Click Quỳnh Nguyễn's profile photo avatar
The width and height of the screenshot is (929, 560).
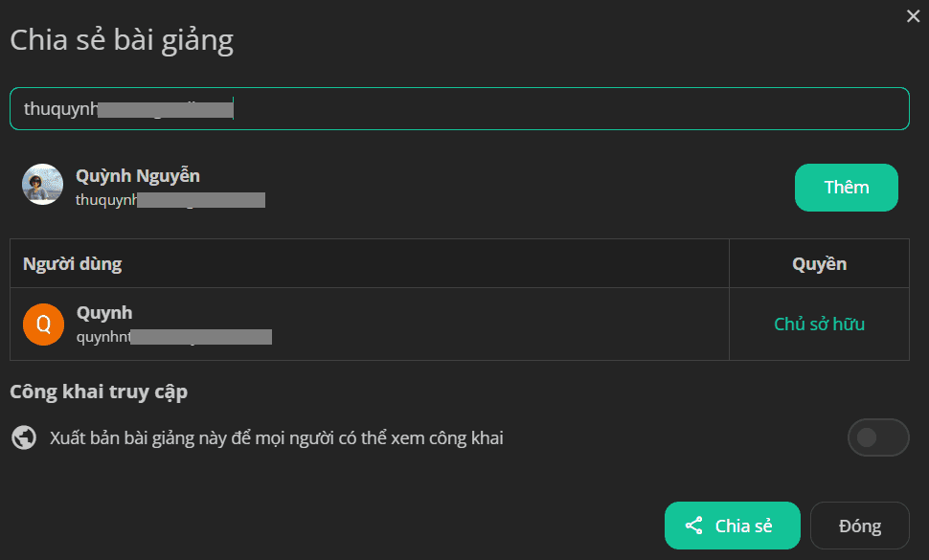coord(43,185)
